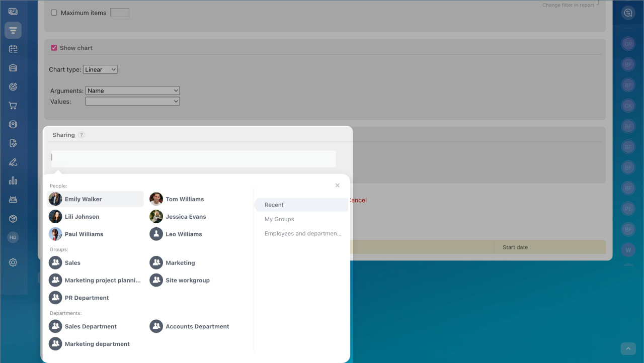The image size is (644, 363).
Task: Open the Chart type dropdown
Action: pyautogui.click(x=100, y=70)
